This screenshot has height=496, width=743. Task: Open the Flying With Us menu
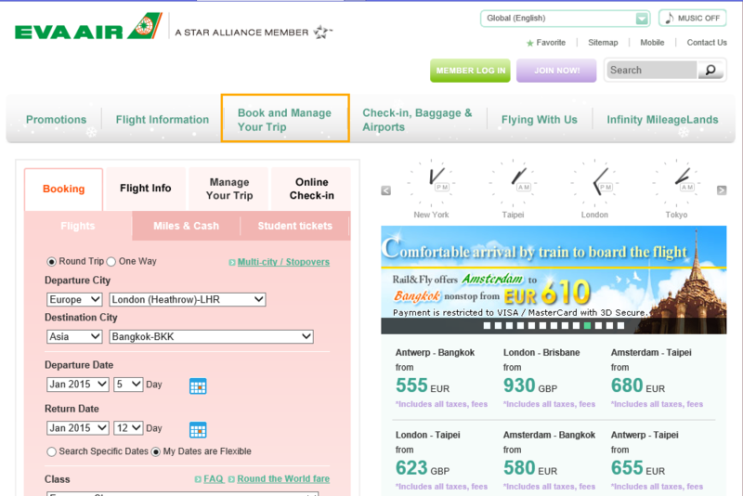pos(539,119)
